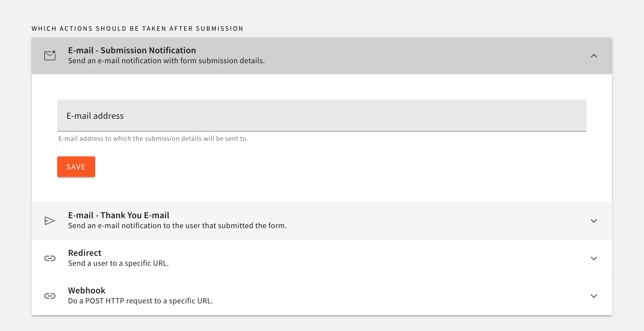Click the 'Which actions should be taken' heading
Viewport: 644px width, 331px height.
(x=137, y=29)
